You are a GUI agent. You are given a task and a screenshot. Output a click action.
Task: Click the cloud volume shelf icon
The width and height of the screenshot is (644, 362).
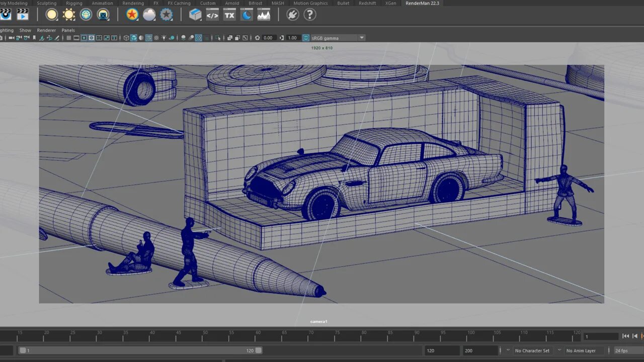[x=149, y=15]
